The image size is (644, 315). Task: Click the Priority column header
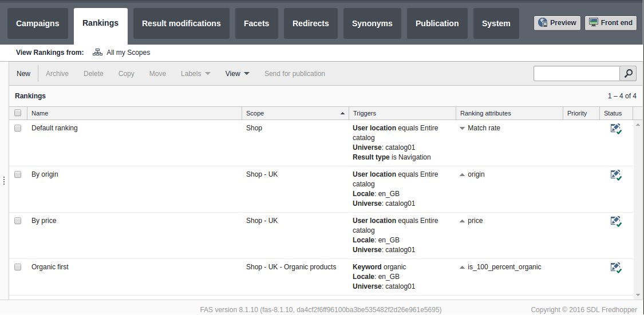(581, 113)
